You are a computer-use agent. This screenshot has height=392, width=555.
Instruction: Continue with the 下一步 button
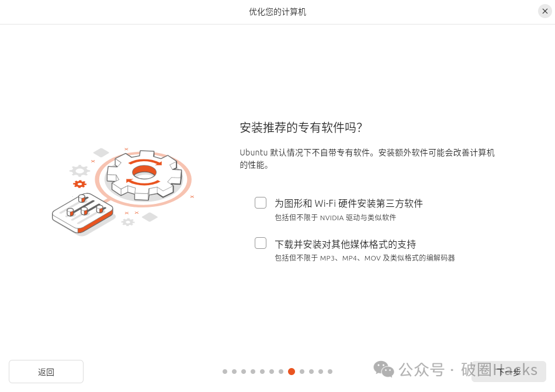(509, 372)
